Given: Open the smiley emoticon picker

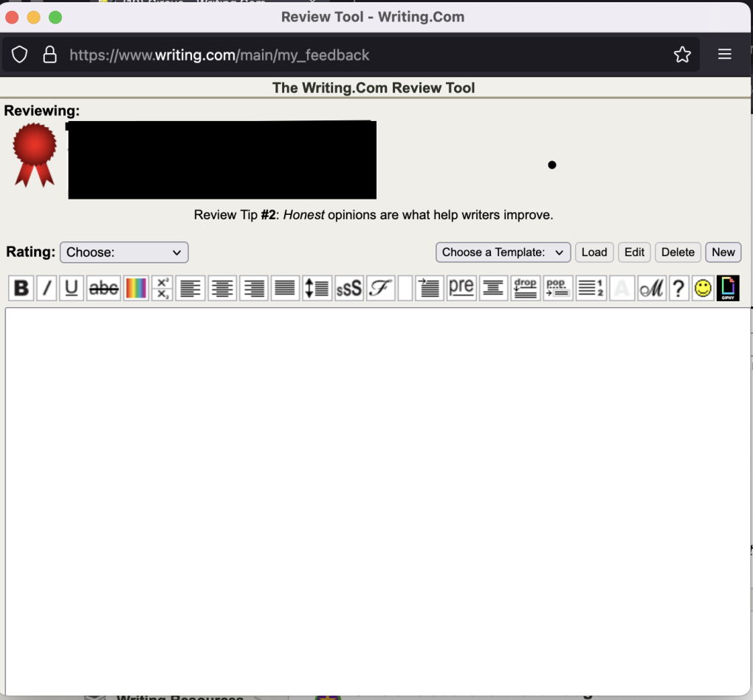Looking at the screenshot, I should pyautogui.click(x=703, y=288).
